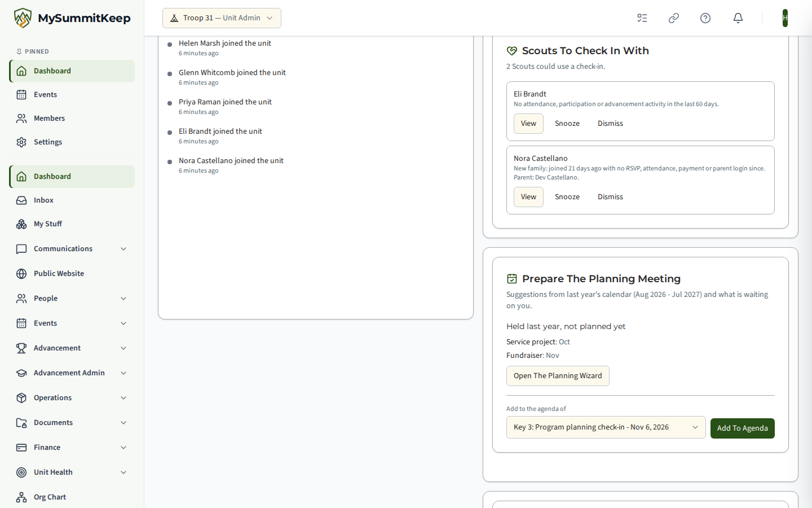Click the calendar icon of pinned Events

tap(21, 95)
